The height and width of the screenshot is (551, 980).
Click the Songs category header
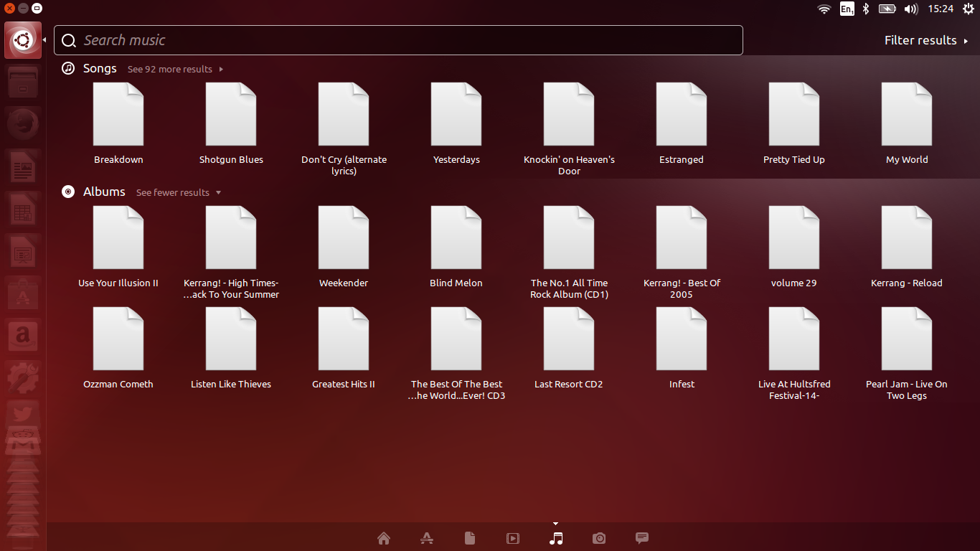click(x=100, y=68)
